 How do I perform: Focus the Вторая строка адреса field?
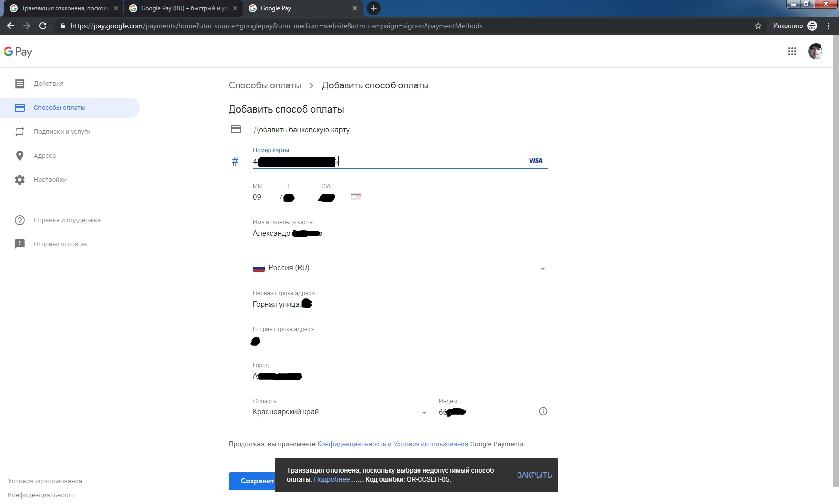(x=400, y=341)
